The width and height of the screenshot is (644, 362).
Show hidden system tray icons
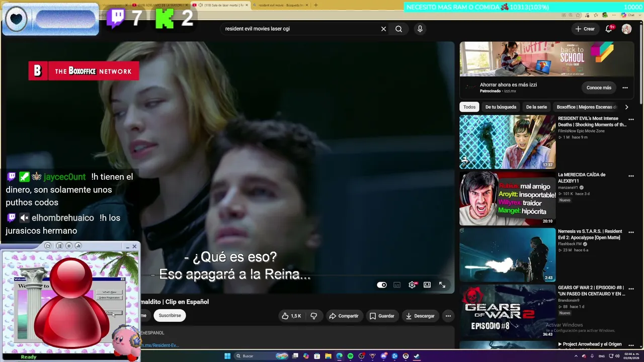click(x=576, y=356)
